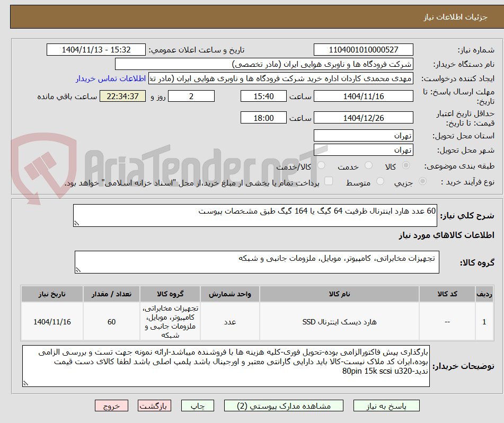Click row number 1 cell
The width and height of the screenshot is (504, 423).
(484, 322)
